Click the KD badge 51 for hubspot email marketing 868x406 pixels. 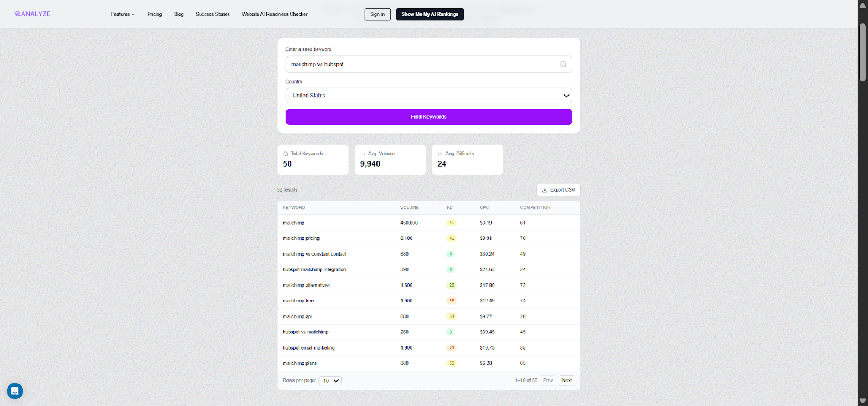coord(451,347)
